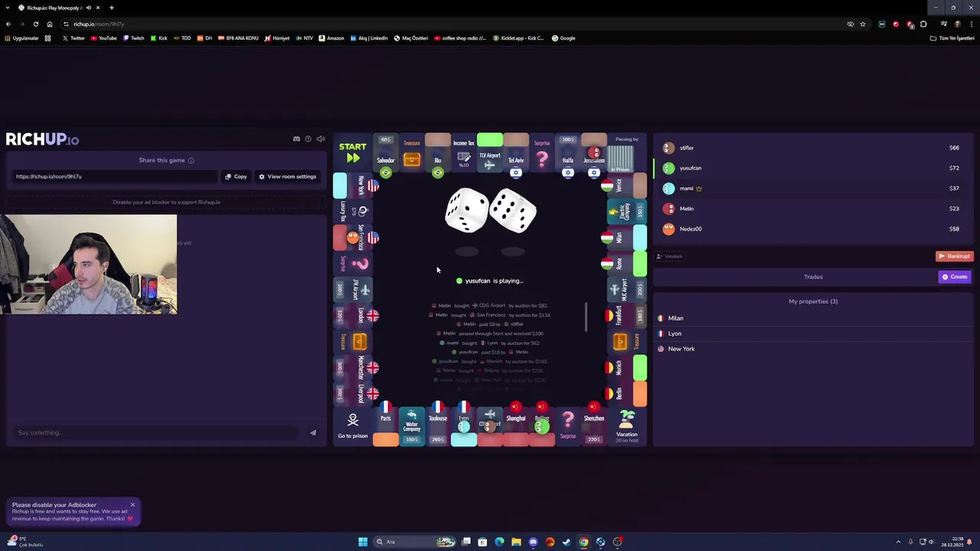Select player mami in the player list
The width and height of the screenshot is (980, 551).
tap(812, 188)
